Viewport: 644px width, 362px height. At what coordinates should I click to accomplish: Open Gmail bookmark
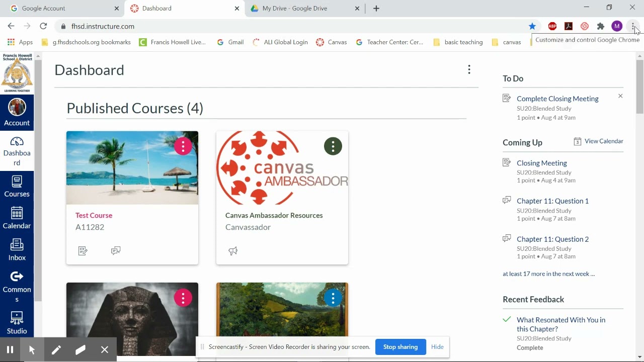tap(230, 42)
